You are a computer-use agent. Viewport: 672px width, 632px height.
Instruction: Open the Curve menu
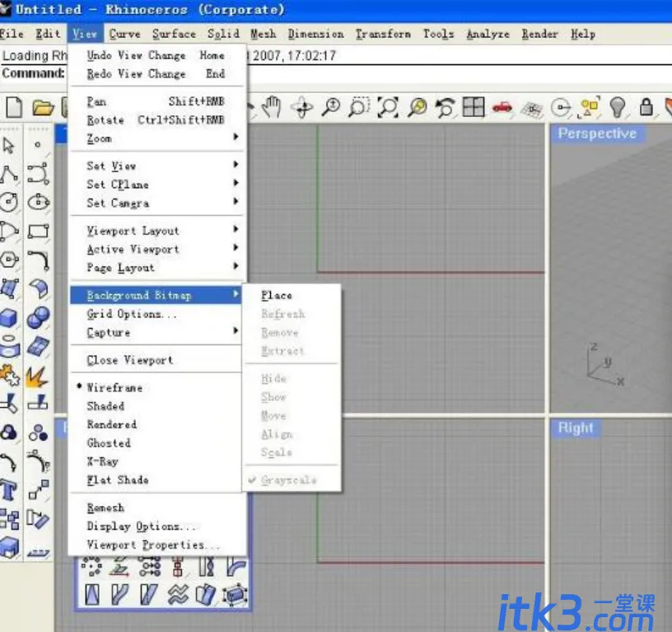[124, 34]
